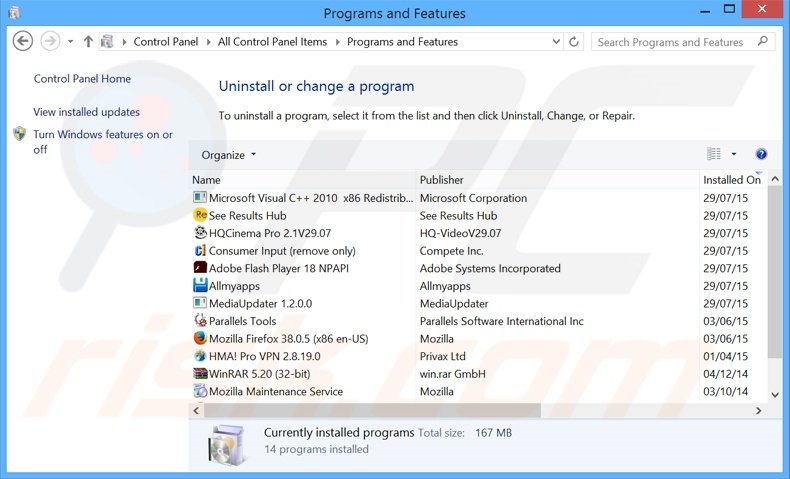This screenshot has width=790, height=479.
Task: Select HQCinema Pro 2.1V29.07 name text
Action: coord(270,233)
